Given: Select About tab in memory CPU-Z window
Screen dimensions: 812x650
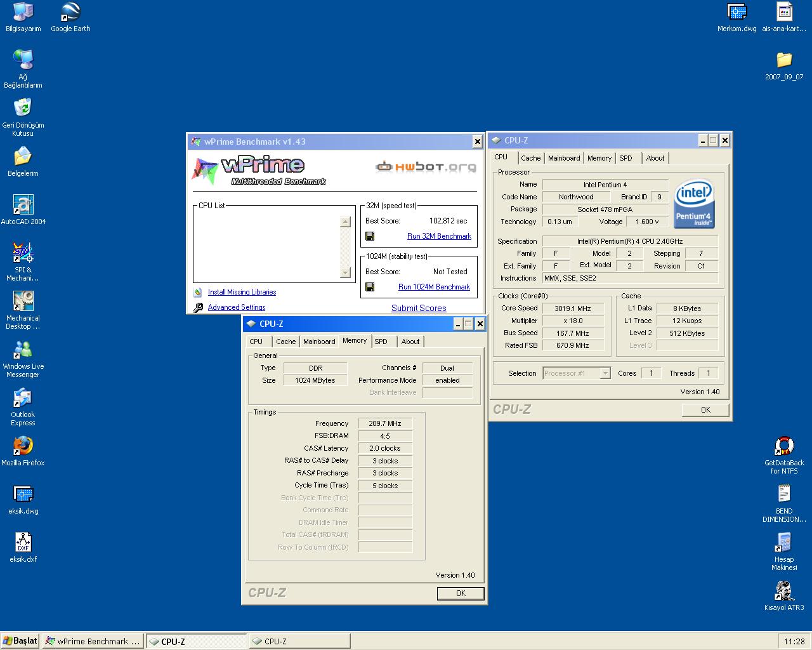Looking at the screenshot, I should [410, 342].
